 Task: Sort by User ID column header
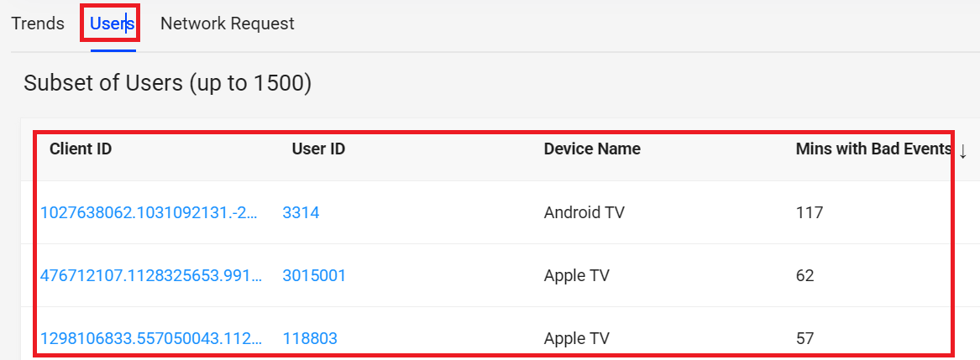click(x=318, y=149)
